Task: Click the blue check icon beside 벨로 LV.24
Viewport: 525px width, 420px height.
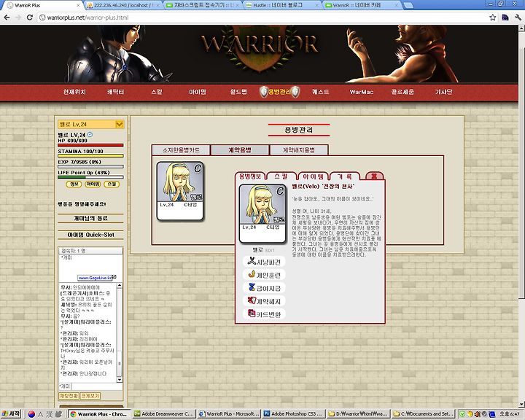Action: tap(90, 135)
